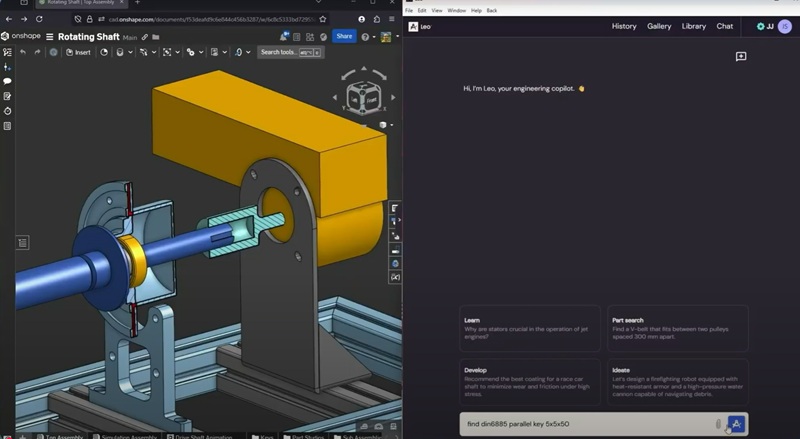The height and width of the screenshot is (439, 800).
Task: Open the Library tab in Leo
Action: point(694,26)
